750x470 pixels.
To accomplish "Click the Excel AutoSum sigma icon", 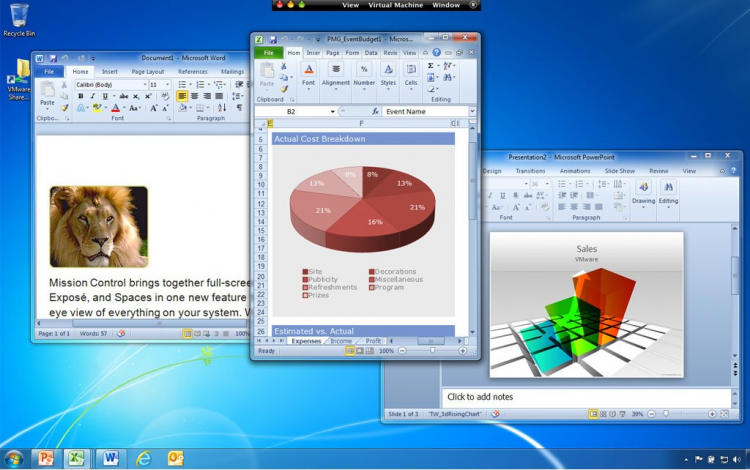I will pyautogui.click(x=430, y=66).
